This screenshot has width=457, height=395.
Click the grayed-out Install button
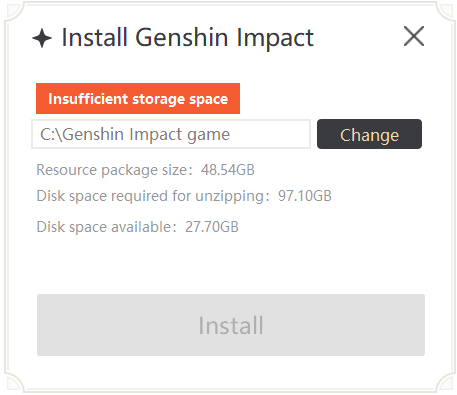231,325
